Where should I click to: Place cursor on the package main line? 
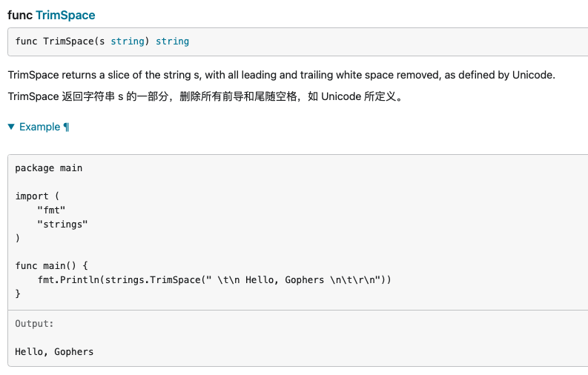pos(49,168)
